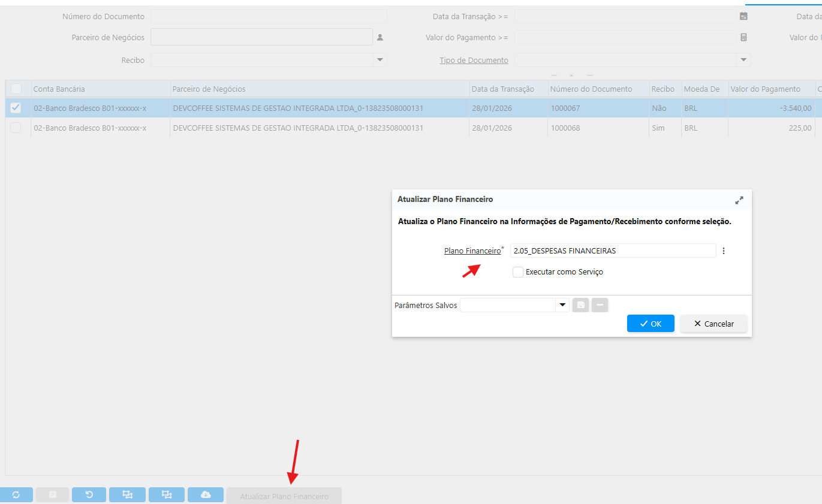Click the cloud download icon button

click(x=205, y=494)
